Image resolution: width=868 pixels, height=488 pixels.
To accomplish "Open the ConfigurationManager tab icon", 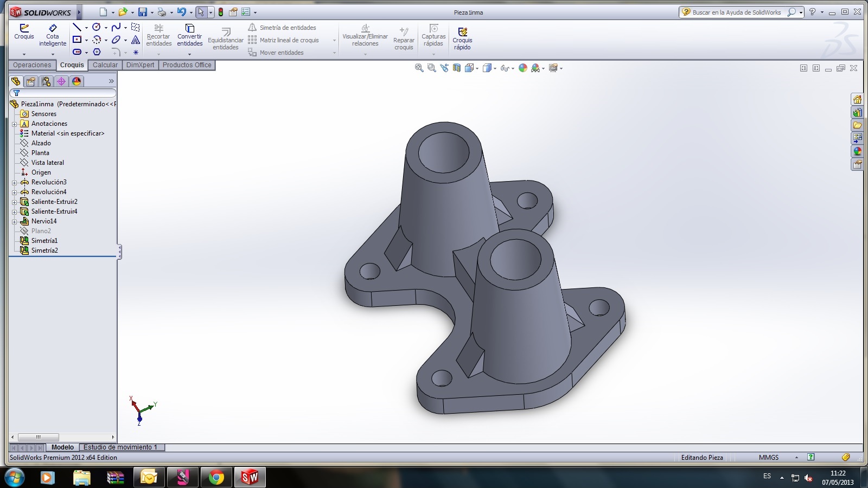I will pos(46,81).
